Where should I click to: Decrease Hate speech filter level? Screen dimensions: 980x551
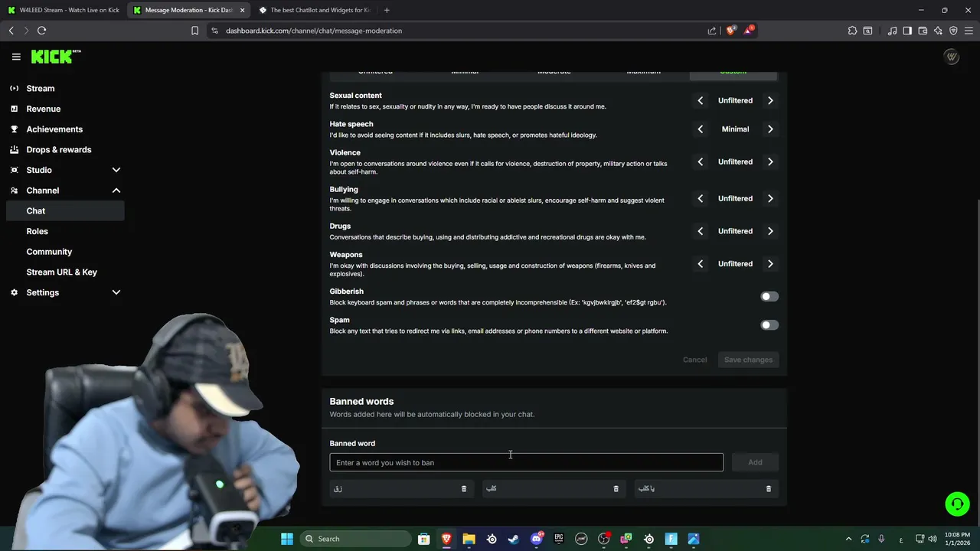(x=700, y=129)
